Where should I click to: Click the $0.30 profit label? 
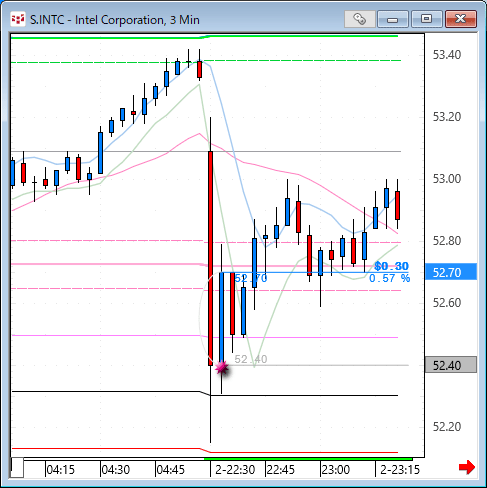pos(391,266)
